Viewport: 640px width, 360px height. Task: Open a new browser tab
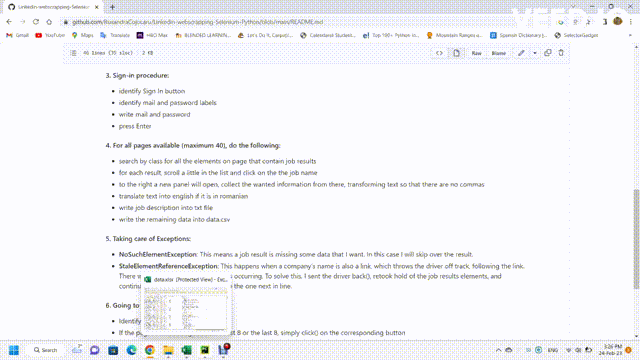[x=112, y=7]
